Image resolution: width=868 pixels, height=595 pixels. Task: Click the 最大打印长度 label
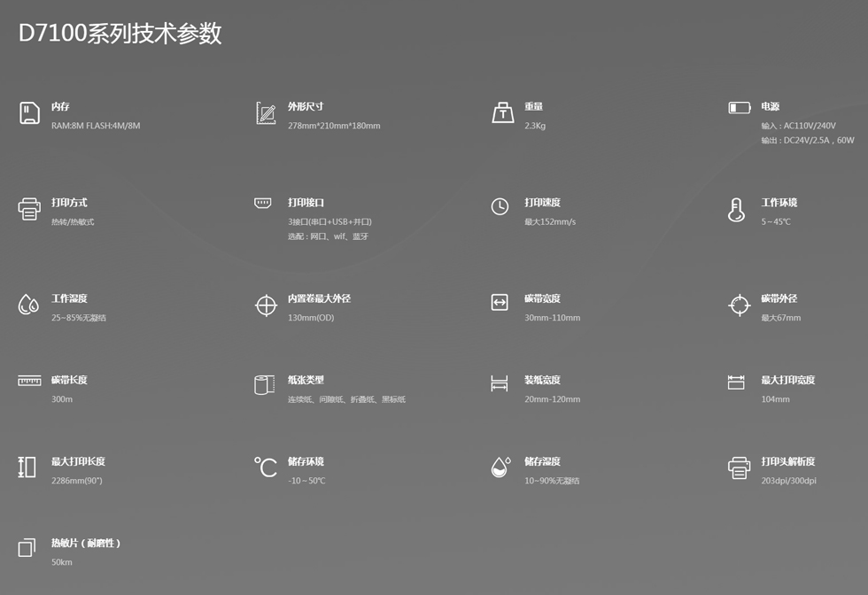78,461
